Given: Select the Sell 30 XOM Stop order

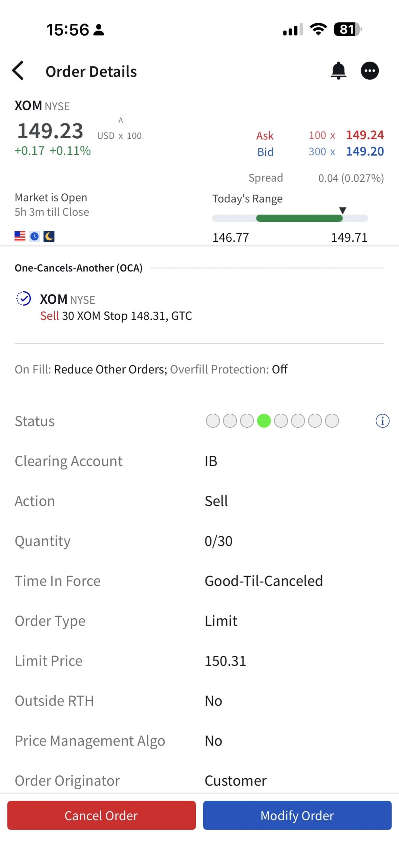Looking at the screenshot, I should pyautogui.click(x=116, y=316).
